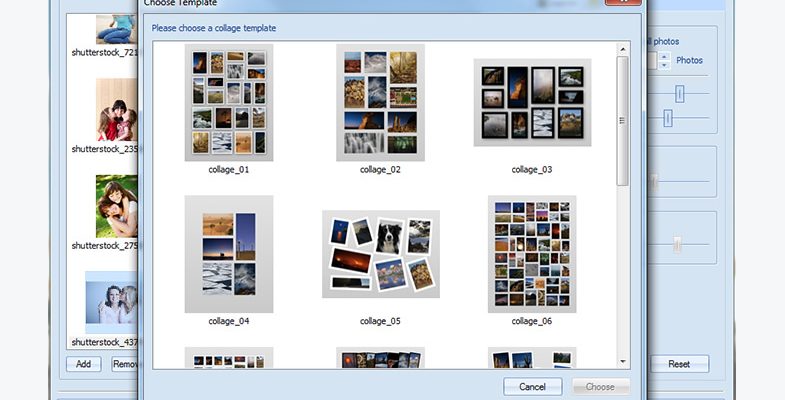
Task: Select the shutterstock_721 photo at list top
Action: [117, 29]
